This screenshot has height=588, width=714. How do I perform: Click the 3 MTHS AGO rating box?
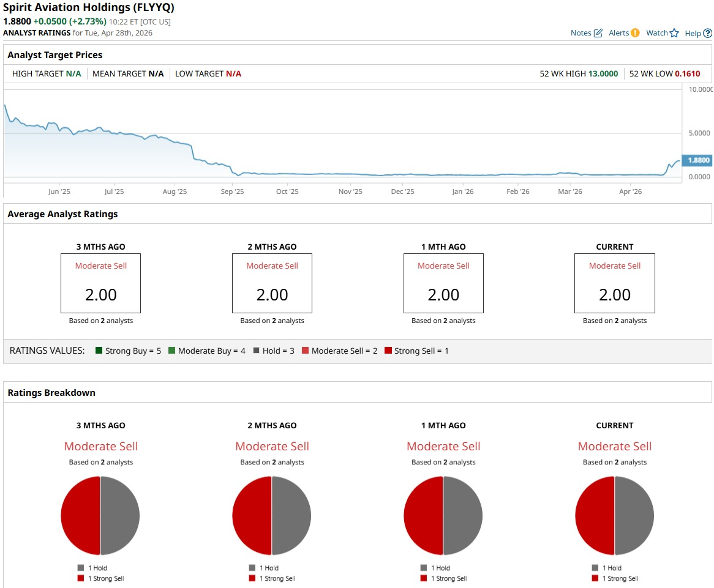(100, 283)
